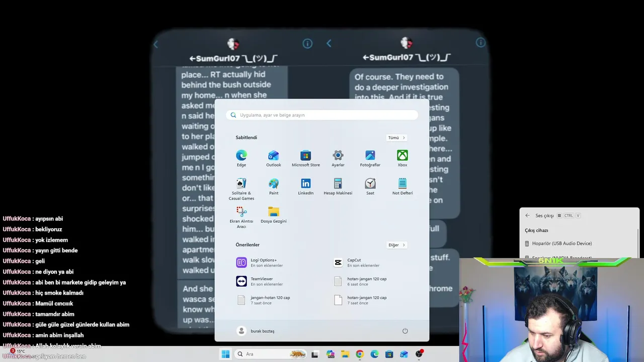
Task: Click back chevron in right chat header
Action: [x=329, y=43]
